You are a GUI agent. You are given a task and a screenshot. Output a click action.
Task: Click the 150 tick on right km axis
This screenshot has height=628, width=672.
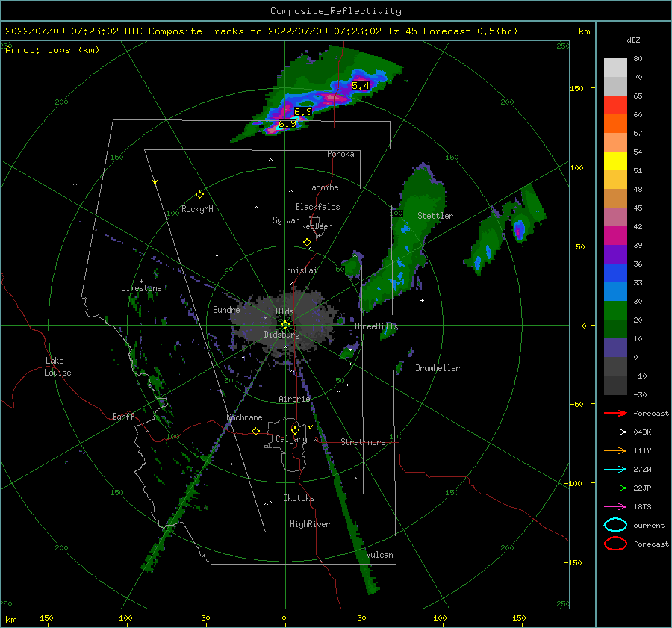click(x=576, y=88)
